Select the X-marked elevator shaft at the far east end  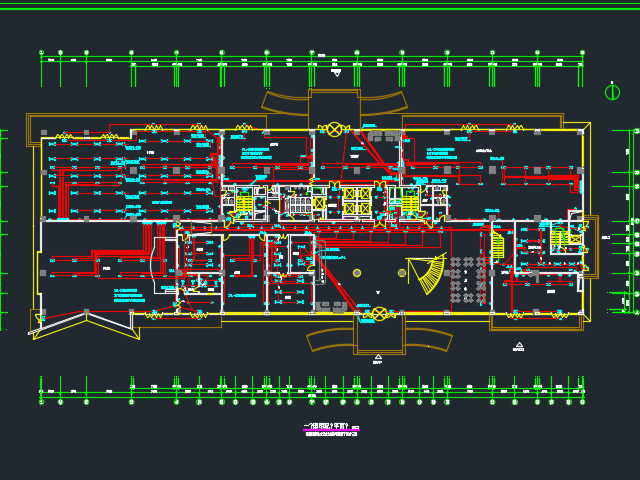click(x=576, y=239)
